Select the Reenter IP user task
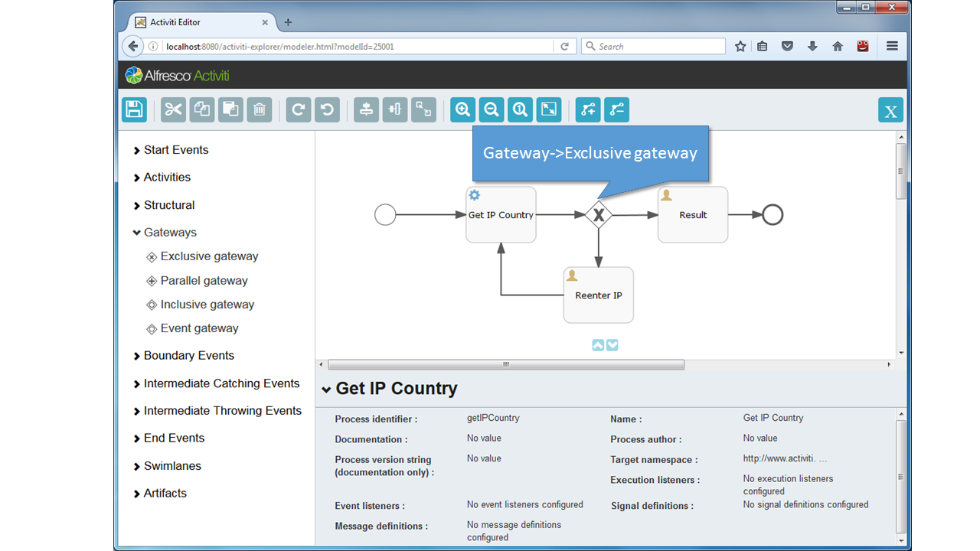980x551 pixels. click(599, 295)
